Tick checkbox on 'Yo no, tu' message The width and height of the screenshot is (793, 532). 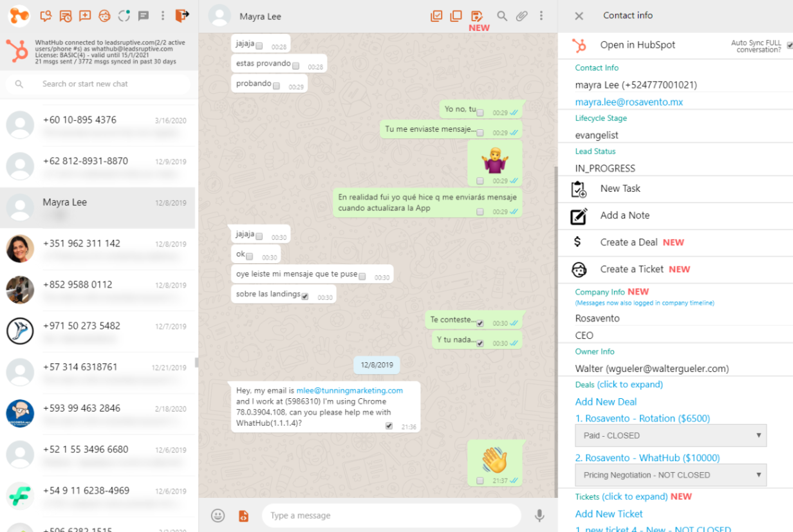click(480, 113)
